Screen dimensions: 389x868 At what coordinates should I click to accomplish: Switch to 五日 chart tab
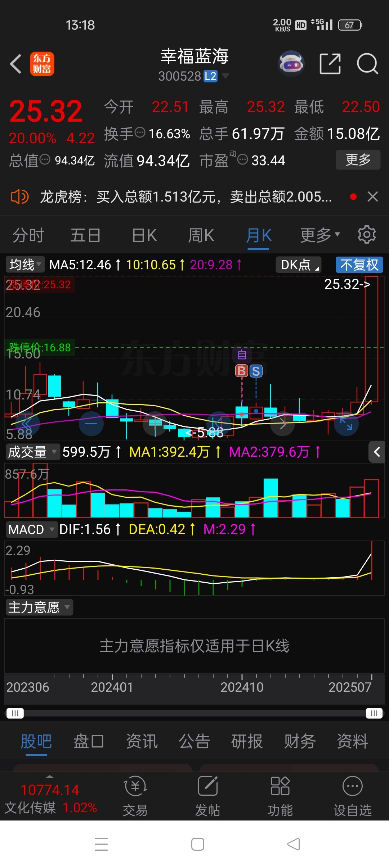click(85, 235)
